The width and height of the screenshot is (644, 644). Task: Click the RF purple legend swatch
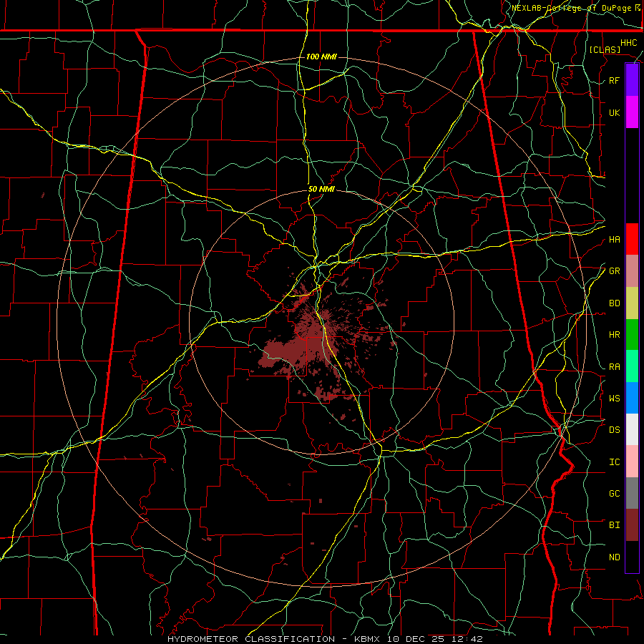point(632,80)
